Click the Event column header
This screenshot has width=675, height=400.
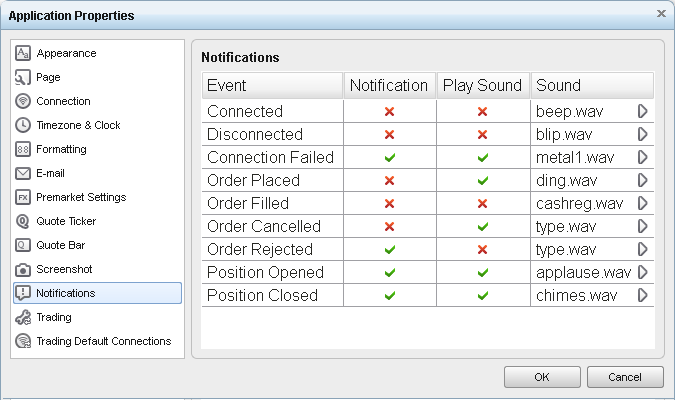[272, 85]
